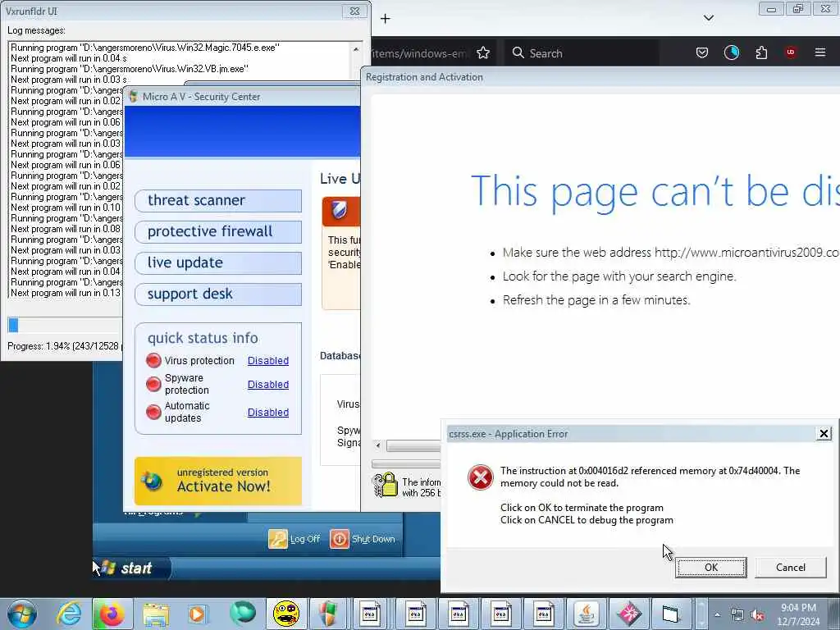Viewport: 840px width, 630px height.
Task: Click the blue circular Firefox toolbar icon
Action: tap(731, 52)
